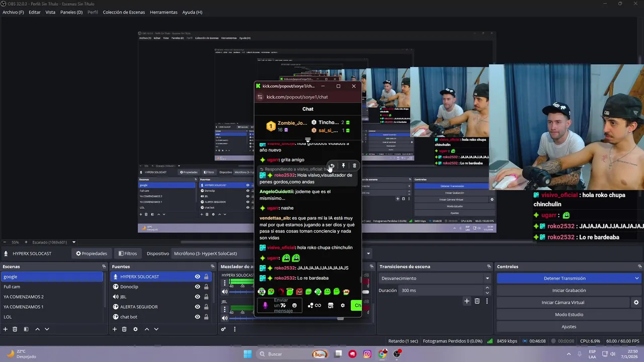Undock the Escenas panel
The width and height of the screenshot is (644, 362).
coord(104,266)
